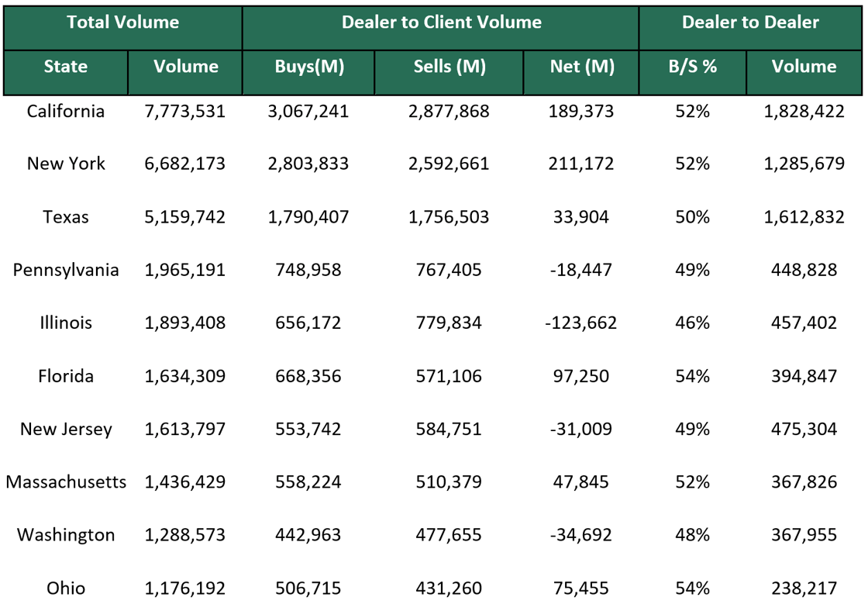Select California buys value 3,067,241
Image resolution: width=868 pixels, height=611 pixels.
(308, 112)
